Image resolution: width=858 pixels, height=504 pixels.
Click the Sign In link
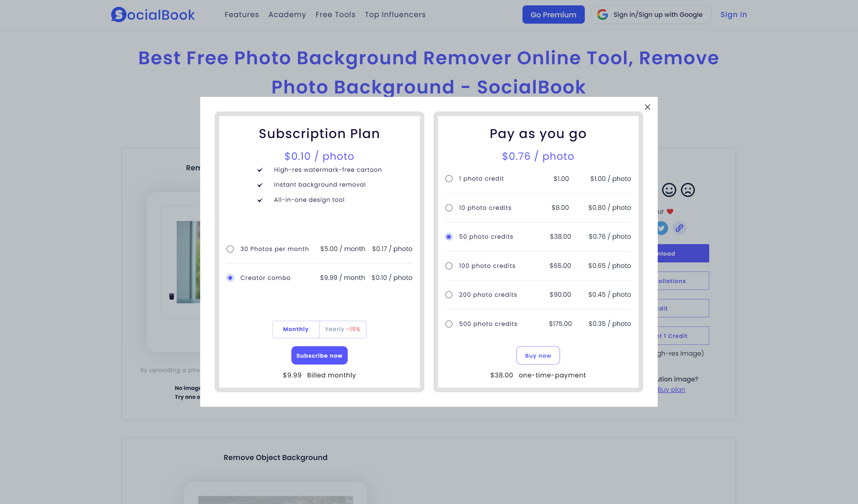[x=734, y=15]
